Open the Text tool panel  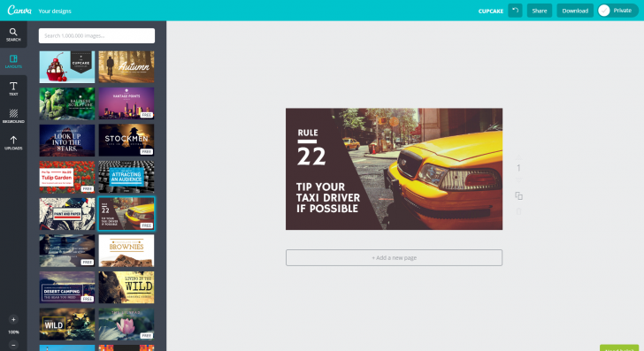(x=13, y=88)
